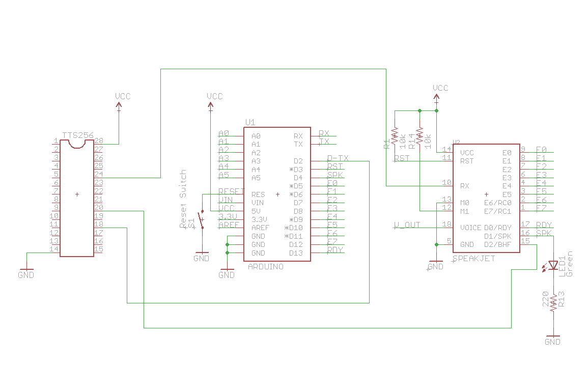Select the *D11 pin label on Arduino

[293, 236]
